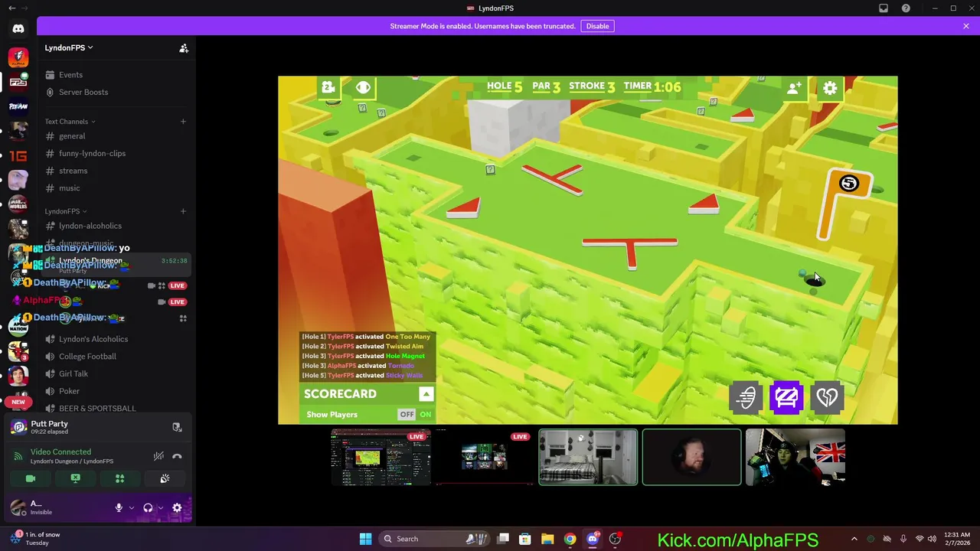
Task: Show hidden system tray icons
Action: click(x=854, y=539)
